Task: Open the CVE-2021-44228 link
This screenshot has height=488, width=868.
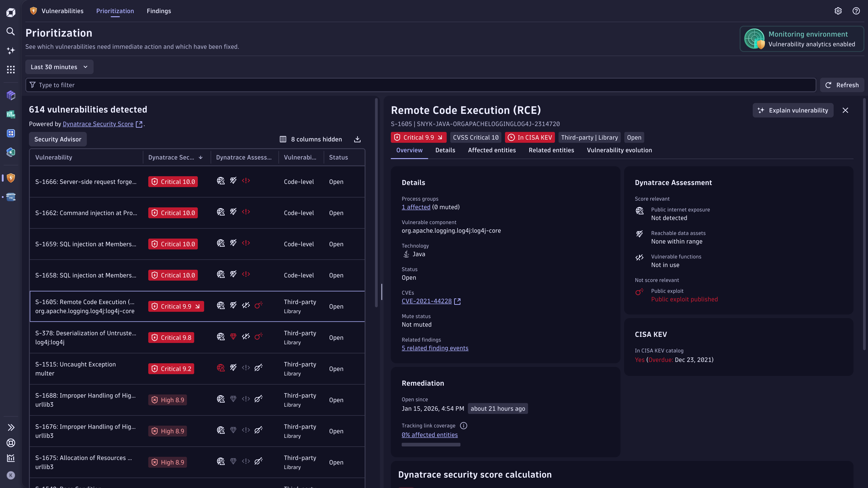Action: point(427,301)
